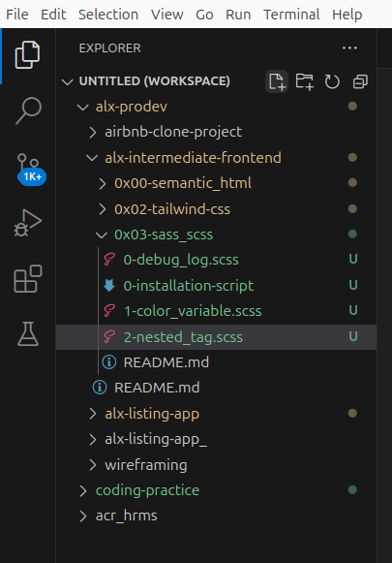Expand the airbnb-clone-project folder
392x563 pixels.
[93, 132]
